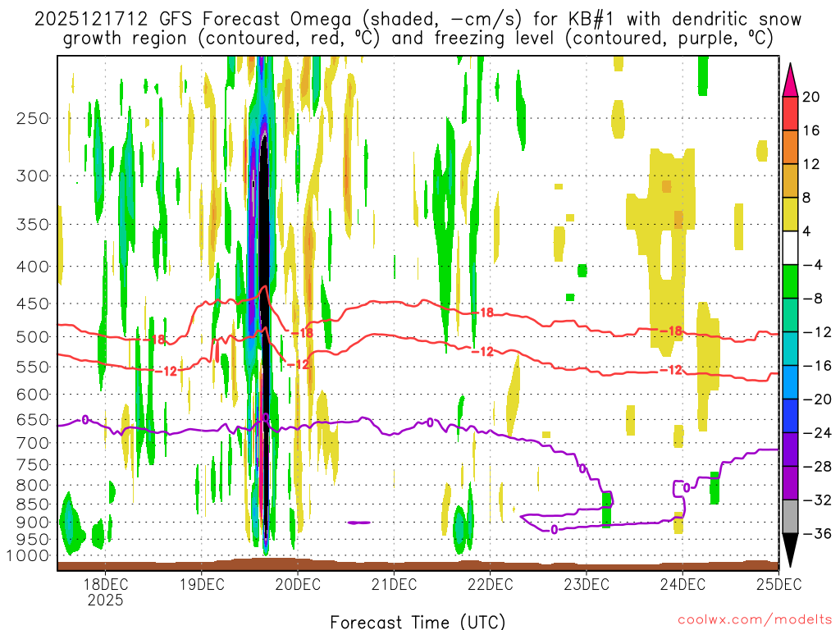Click the 22DEC time axis label
This screenshot has height=630, width=840.
pos(491,583)
